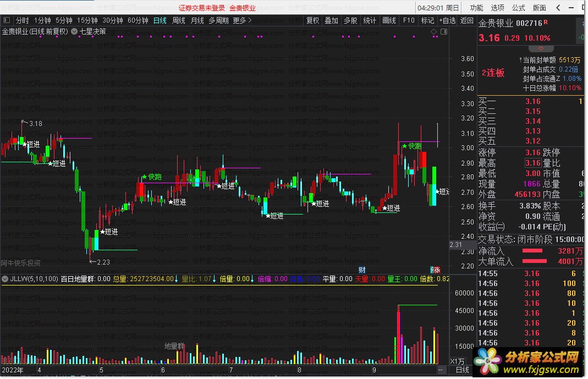This screenshot has width=588, height=379.
Task: Click the 分析家公式网 logo
Action: point(529,362)
